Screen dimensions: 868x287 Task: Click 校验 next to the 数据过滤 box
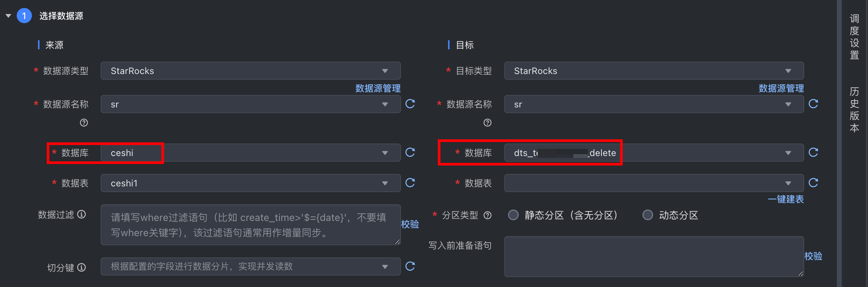coord(410,224)
